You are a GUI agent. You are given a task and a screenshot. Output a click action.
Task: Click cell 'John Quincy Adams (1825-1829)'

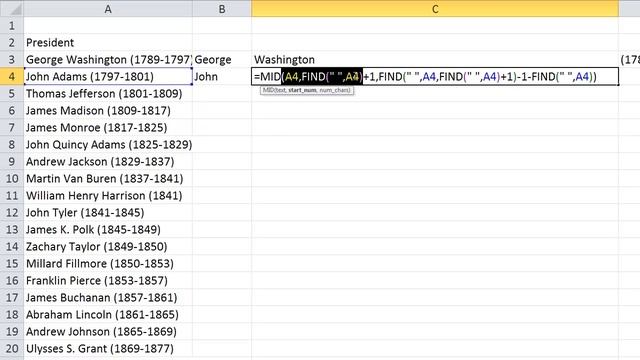coord(108,144)
